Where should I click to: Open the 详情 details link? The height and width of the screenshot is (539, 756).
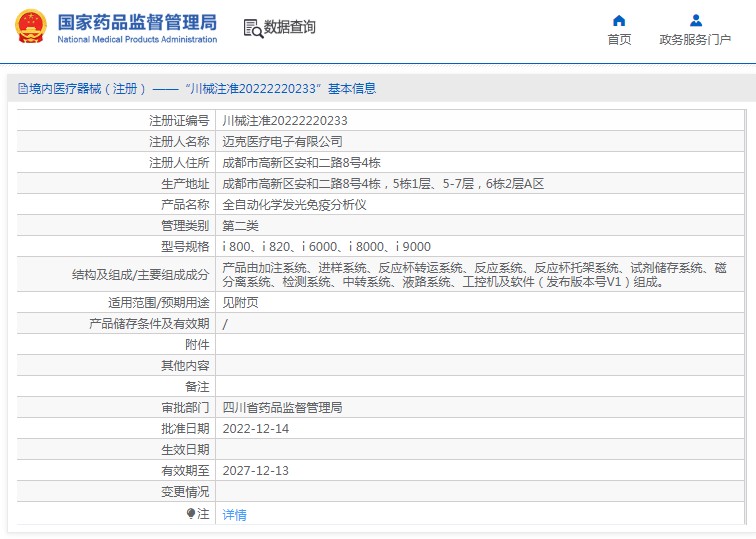pyautogui.click(x=234, y=515)
